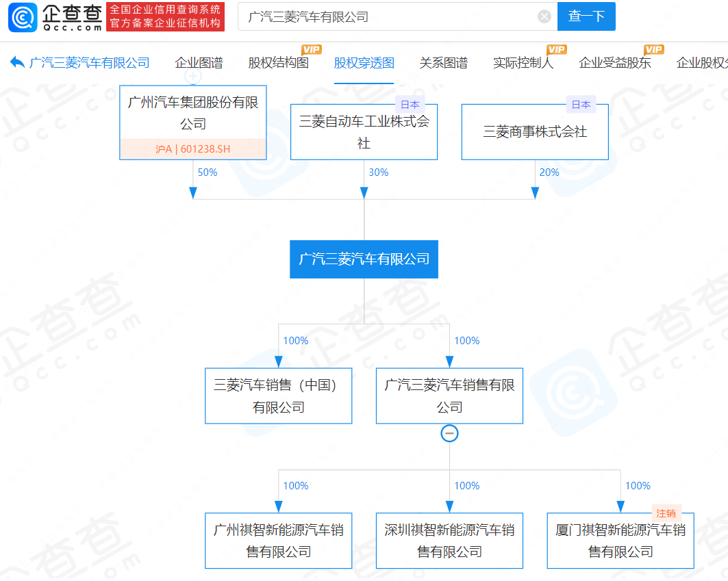Click 广汽三菱汽车有限公司 breadcrumb link

click(90, 63)
